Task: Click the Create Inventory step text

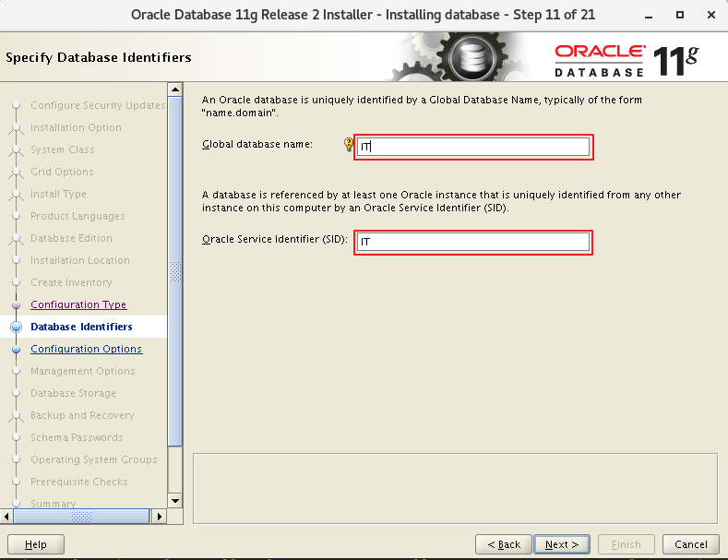Action: (x=71, y=282)
